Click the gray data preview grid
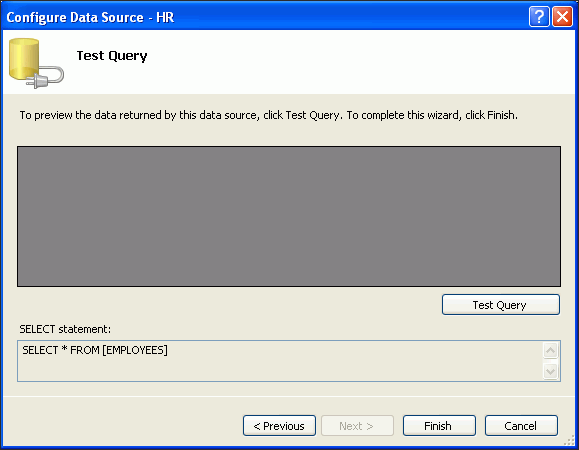The image size is (579, 450). [x=289, y=216]
